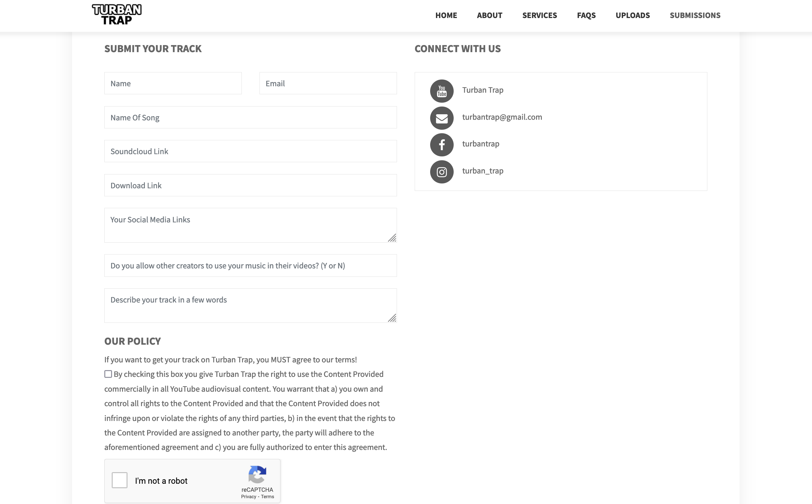Viewport: 812px width, 504px height.
Task: Open the reCAPTCHA Privacy link
Action: pyautogui.click(x=249, y=497)
